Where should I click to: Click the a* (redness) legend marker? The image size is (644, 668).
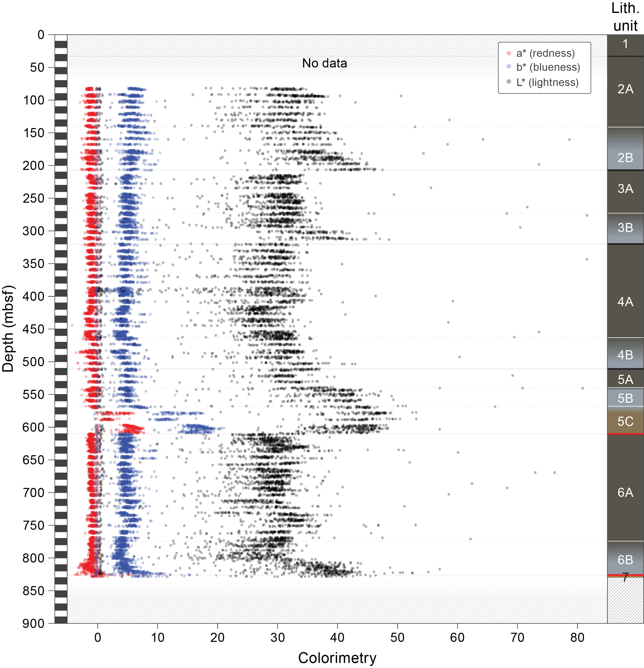(509, 53)
